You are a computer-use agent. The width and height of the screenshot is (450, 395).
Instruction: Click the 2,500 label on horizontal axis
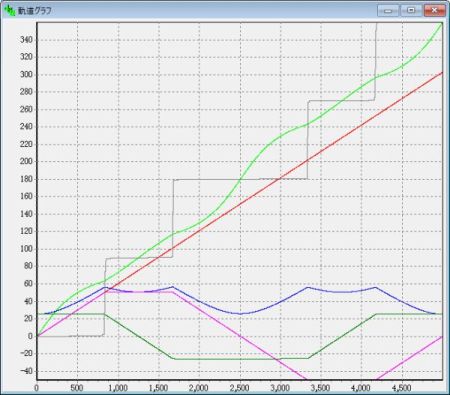[x=239, y=388]
